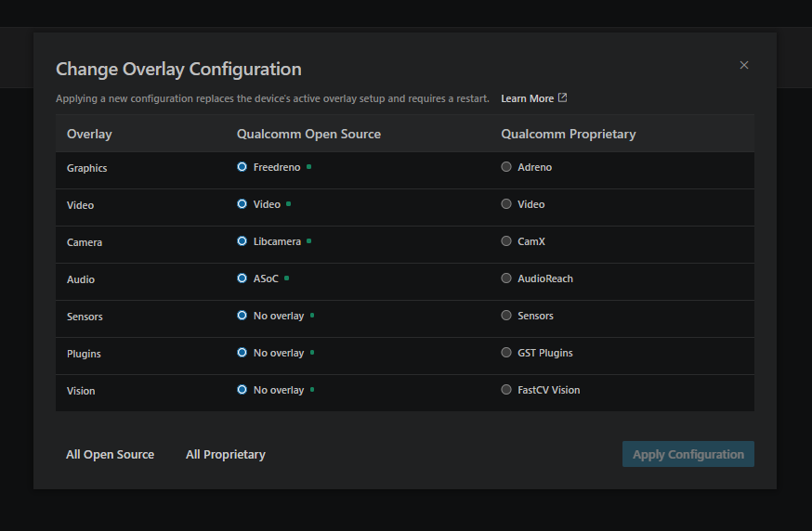
Task: Select No overlay in Vision row
Action: [242, 390]
